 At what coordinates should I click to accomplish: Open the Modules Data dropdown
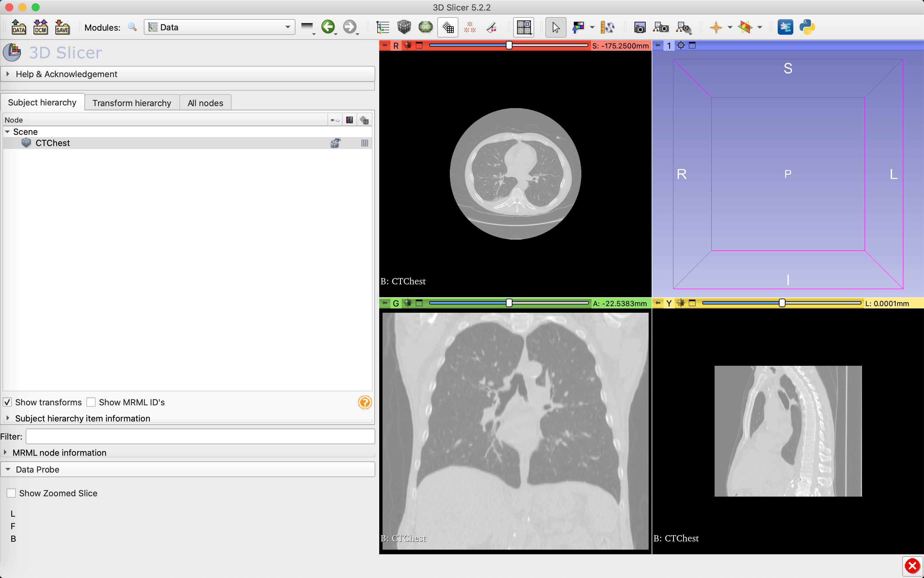[x=219, y=27]
